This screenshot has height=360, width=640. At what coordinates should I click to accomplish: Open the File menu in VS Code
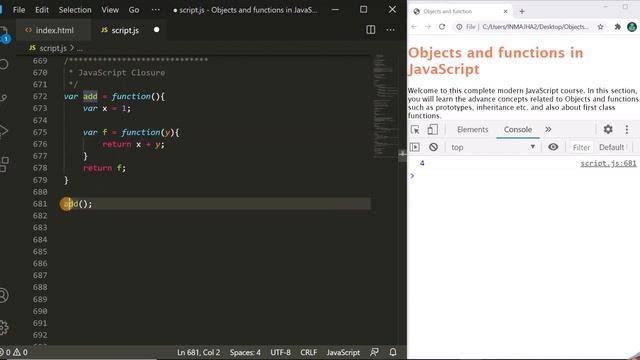(19, 10)
